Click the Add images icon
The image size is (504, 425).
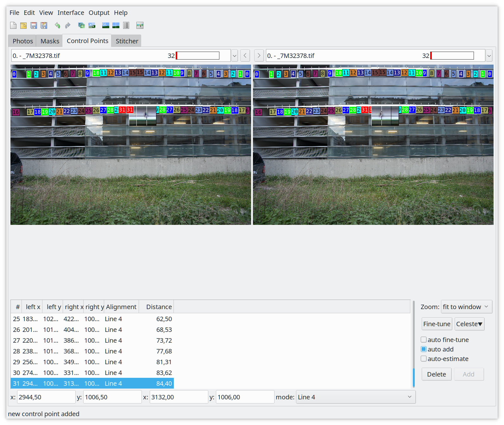click(x=81, y=25)
